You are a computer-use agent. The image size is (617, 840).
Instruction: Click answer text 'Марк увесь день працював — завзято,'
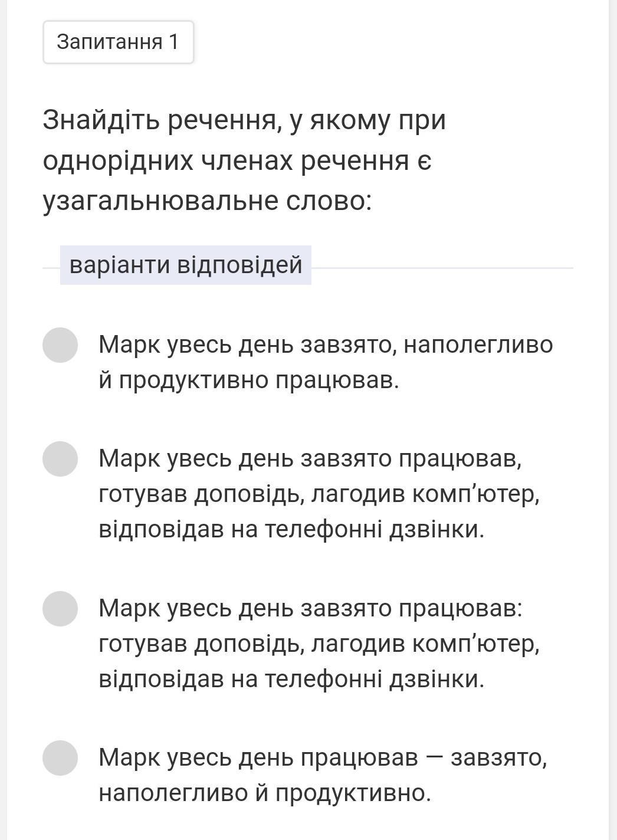click(x=323, y=757)
